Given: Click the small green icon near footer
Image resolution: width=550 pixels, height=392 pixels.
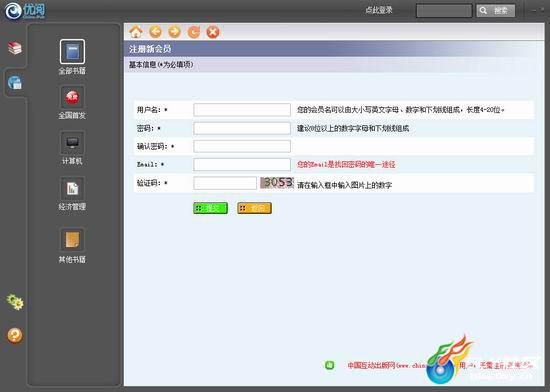Looking at the screenshot, I should [x=329, y=365].
